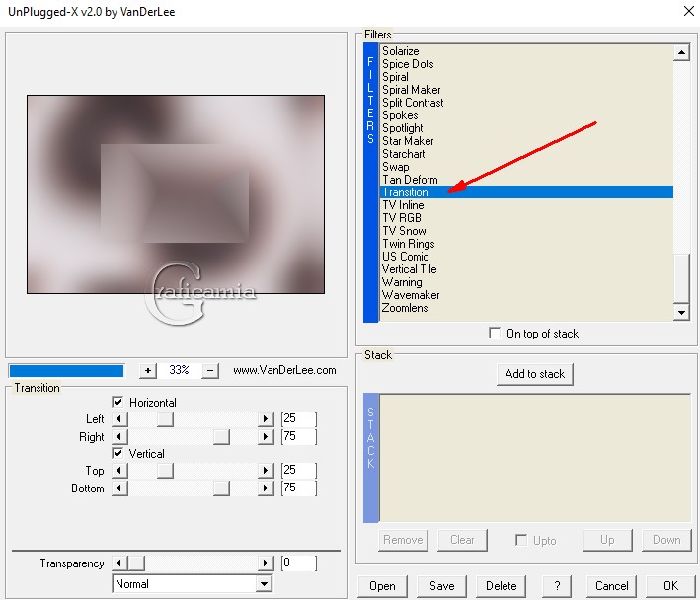Click the Transparency value field
Viewport: 700px width, 600px height.
pyautogui.click(x=299, y=562)
